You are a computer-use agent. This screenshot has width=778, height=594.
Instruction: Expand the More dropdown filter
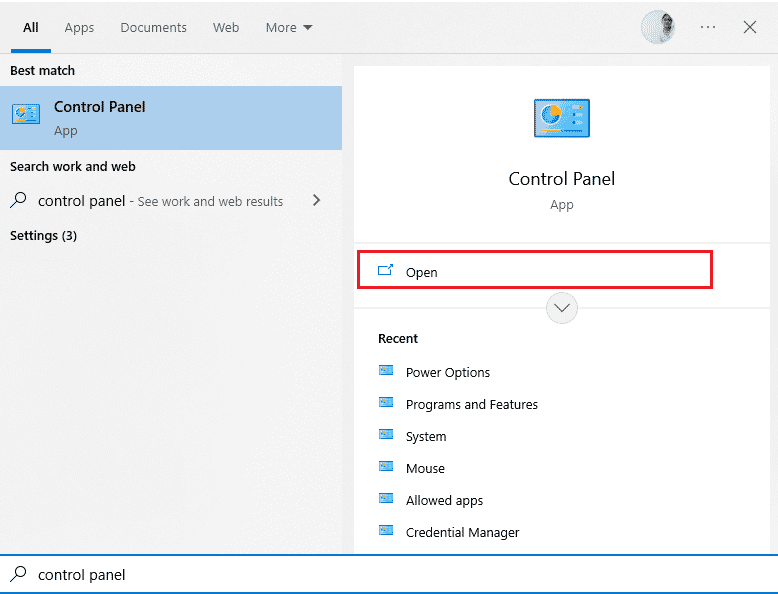pos(289,28)
